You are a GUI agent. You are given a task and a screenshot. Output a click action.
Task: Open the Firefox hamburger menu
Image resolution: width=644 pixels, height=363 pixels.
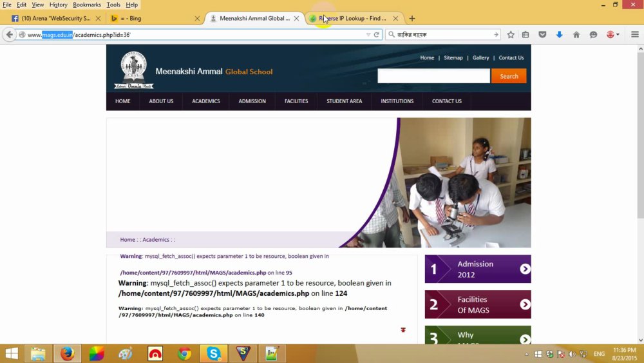pos(634,35)
